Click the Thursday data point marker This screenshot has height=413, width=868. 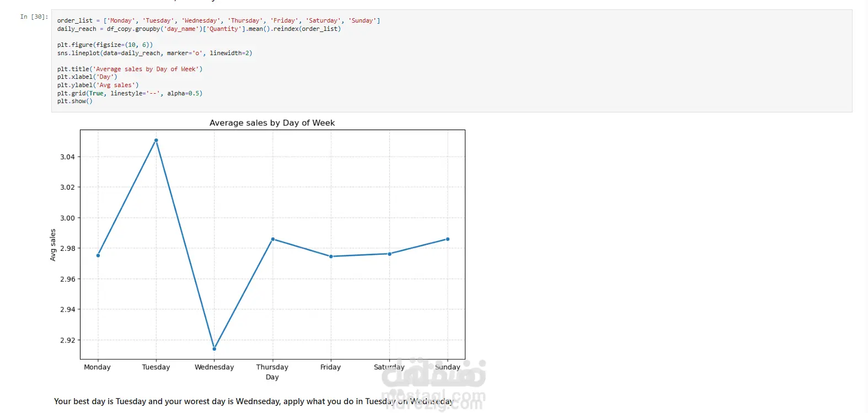pyautogui.click(x=273, y=239)
